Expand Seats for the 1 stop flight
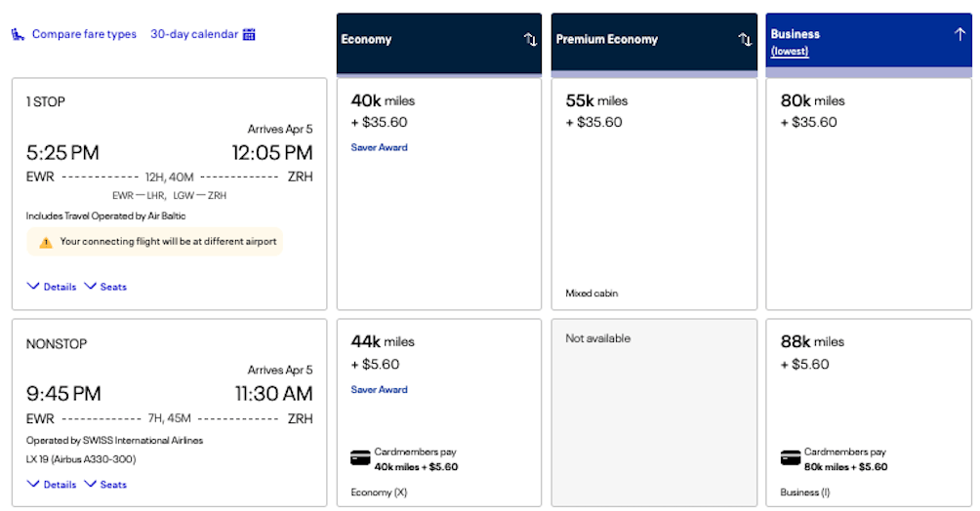Viewport: 980px width, 511px height. click(x=105, y=287)
